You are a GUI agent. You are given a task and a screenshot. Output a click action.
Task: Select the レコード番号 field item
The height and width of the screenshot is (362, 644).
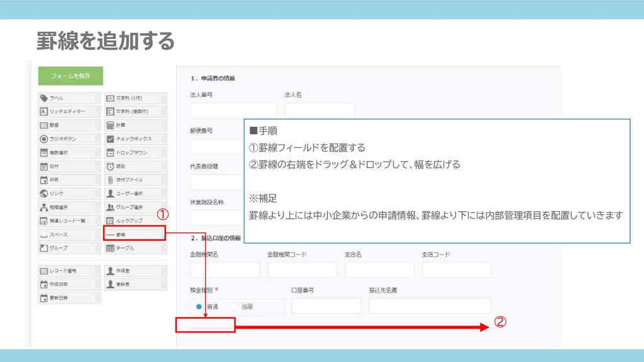pyautogui.click(x=69, y=271)
